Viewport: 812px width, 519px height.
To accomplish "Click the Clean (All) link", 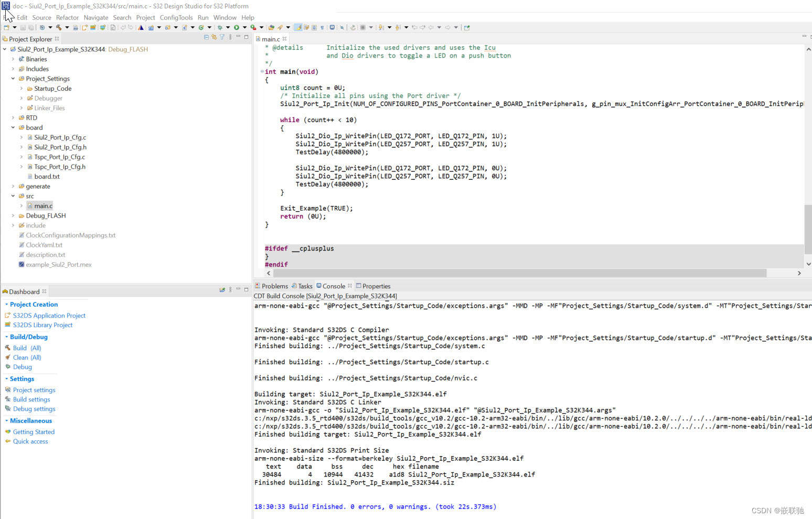I will click(x=27, y=358).
